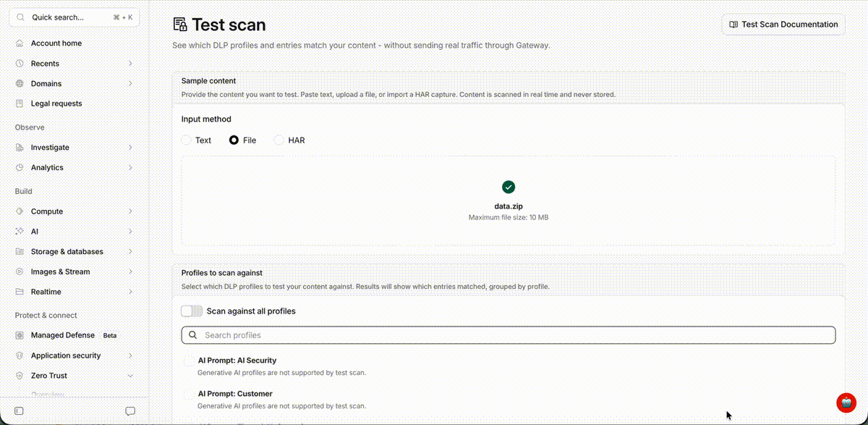Click the green checkmark upload success icon
This screenshot has width=868, height=425.
coord(509,187)
